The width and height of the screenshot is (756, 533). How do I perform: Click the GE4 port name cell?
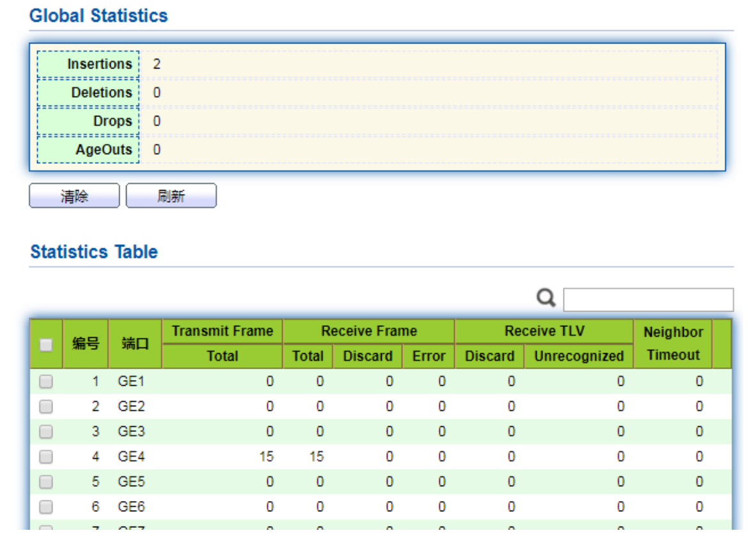(131, 457)
